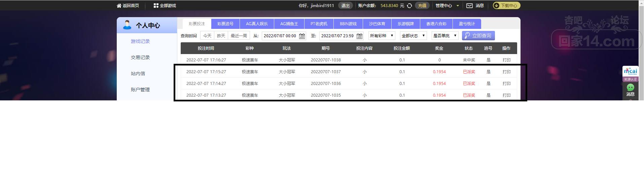
Task: Click the 全部游戏 link
Action: point(168,5)
